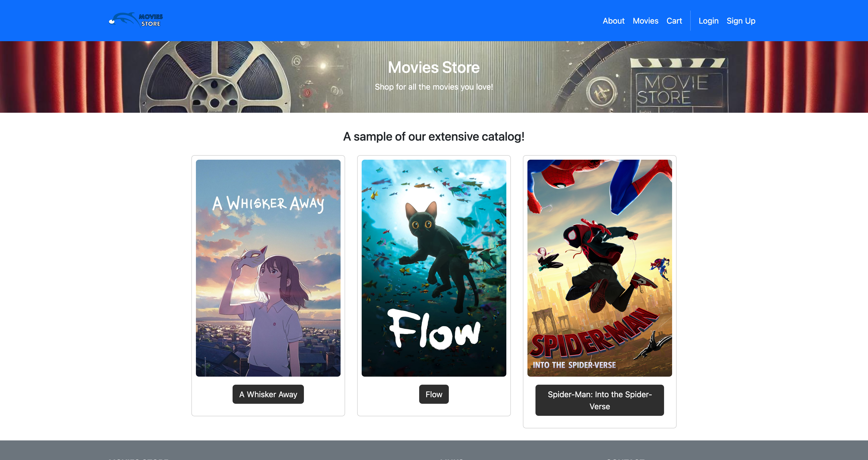The height and width of the screenshot is (460, 868).
Task: Click the A Whisker Away poster image
Action: pyautogui.click(x=268, y=268)
